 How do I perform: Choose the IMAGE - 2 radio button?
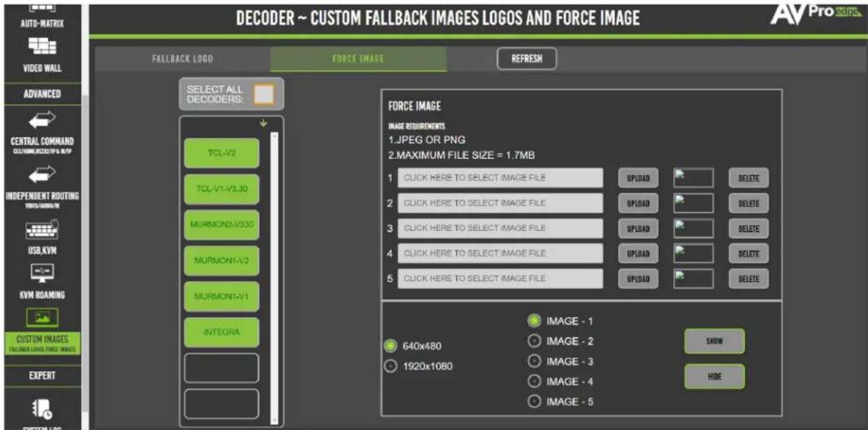(534, 342)
